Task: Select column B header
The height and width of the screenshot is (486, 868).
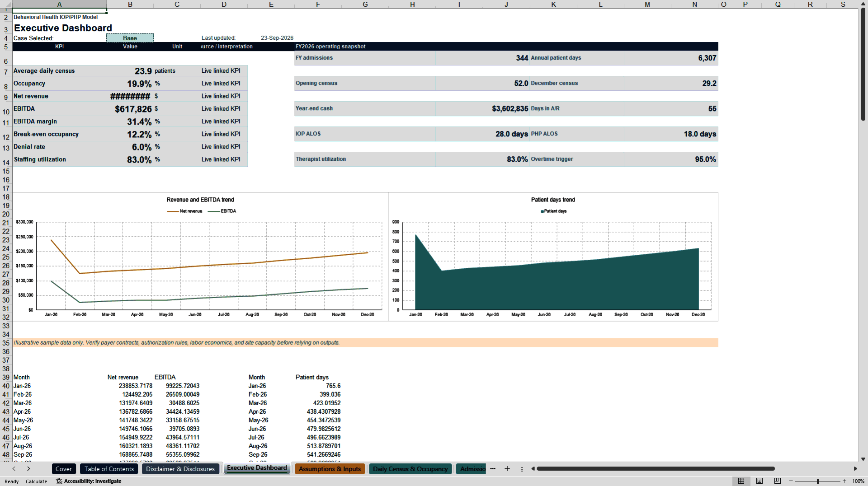Action: (x=130, y=4)
